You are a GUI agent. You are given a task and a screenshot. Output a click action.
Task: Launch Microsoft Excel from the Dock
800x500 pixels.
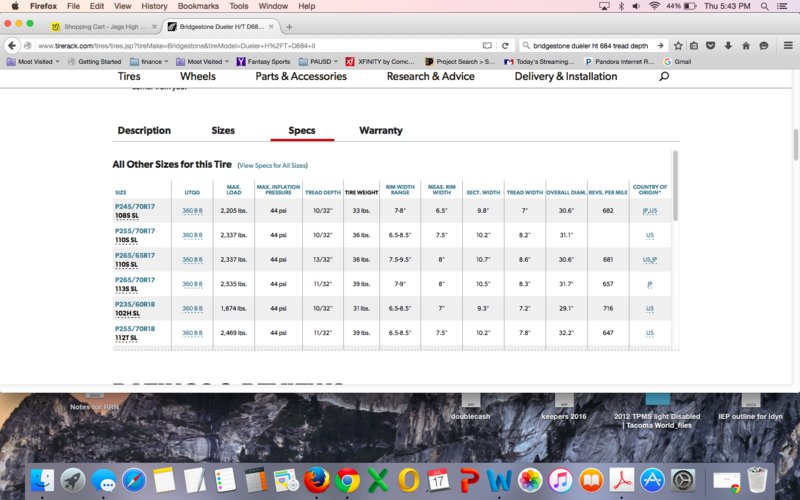coord(378,480)
